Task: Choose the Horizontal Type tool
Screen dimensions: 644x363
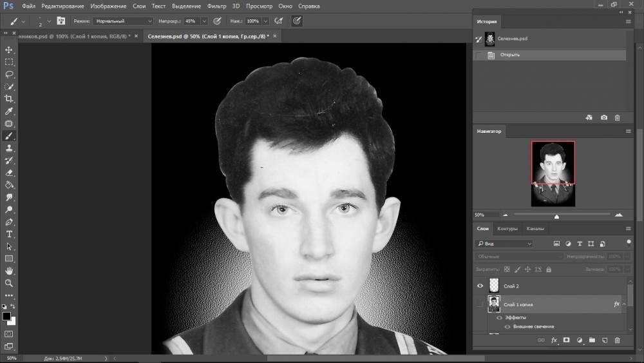Action: pos(9,234)
